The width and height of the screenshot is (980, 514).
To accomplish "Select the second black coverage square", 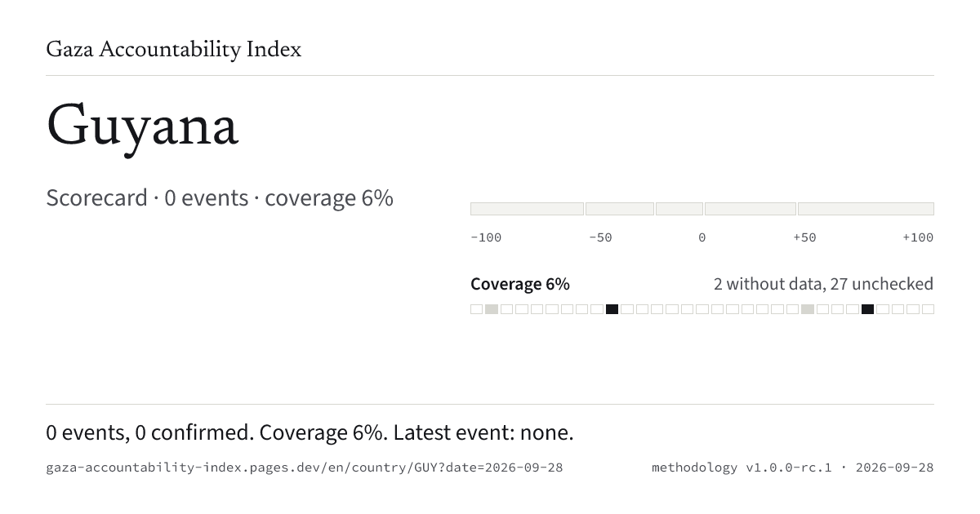I will click(x=867, y=309).
